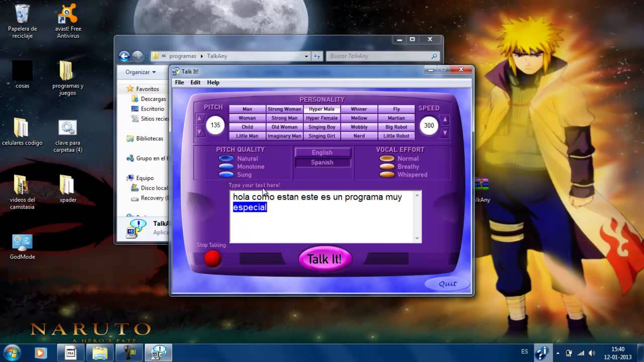Image resolution: width=644 pixels, height=362 pixels.
Task: Open the cosas desktop icon
Action: pyautogui.click(x=22, y=74)
